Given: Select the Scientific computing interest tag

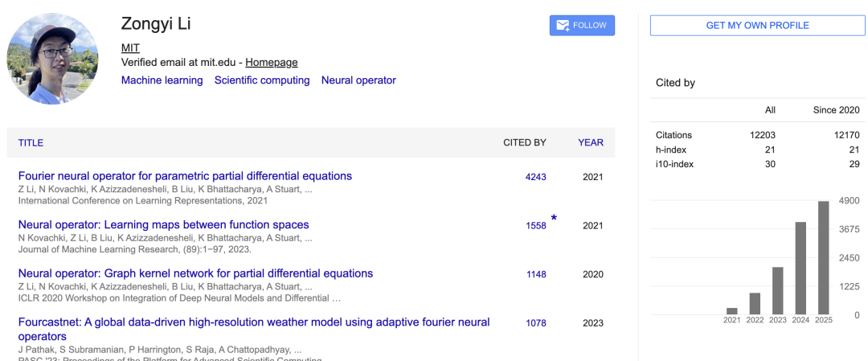Looking at the screenshot, I should [262, 80].
